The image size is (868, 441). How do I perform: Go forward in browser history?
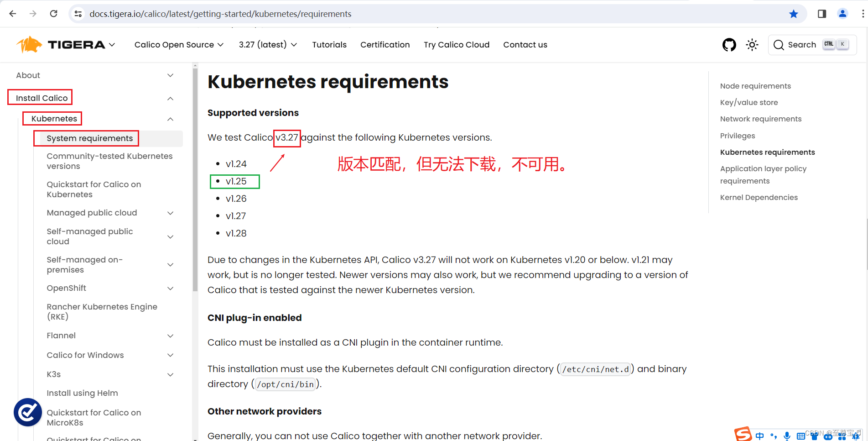pos(33,14)
